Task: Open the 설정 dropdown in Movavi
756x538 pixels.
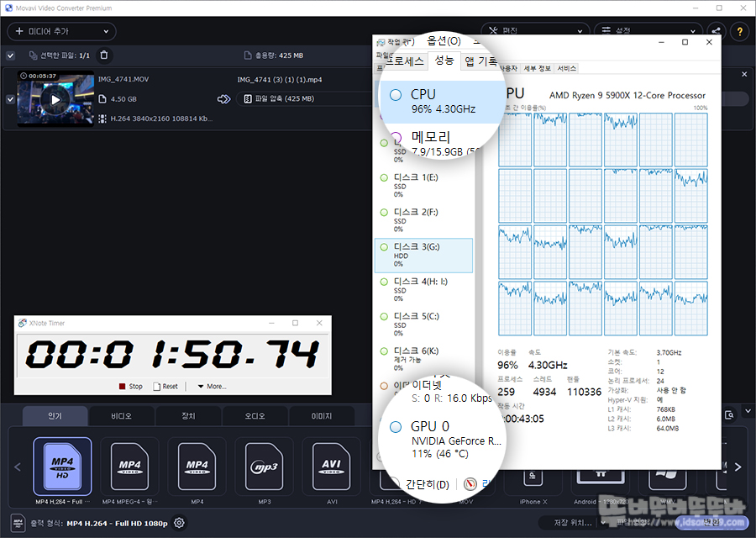Action: click(x=648, y=31)
